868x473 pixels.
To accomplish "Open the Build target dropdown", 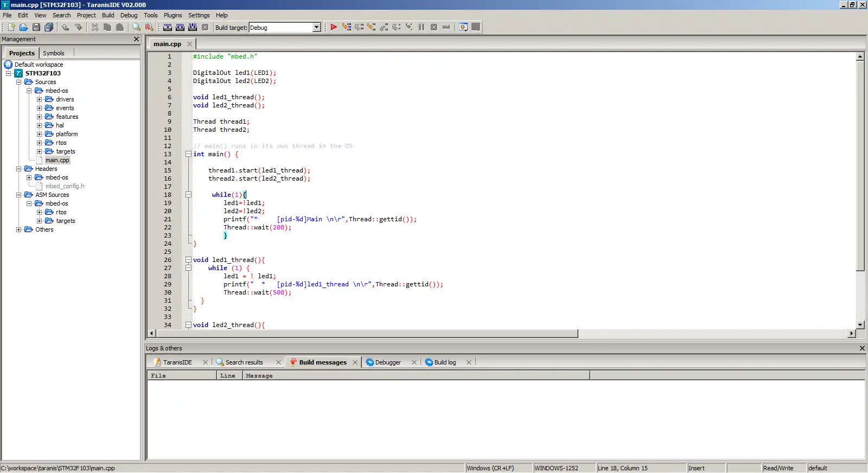I will pyautogui.click(x=317, y=28).
